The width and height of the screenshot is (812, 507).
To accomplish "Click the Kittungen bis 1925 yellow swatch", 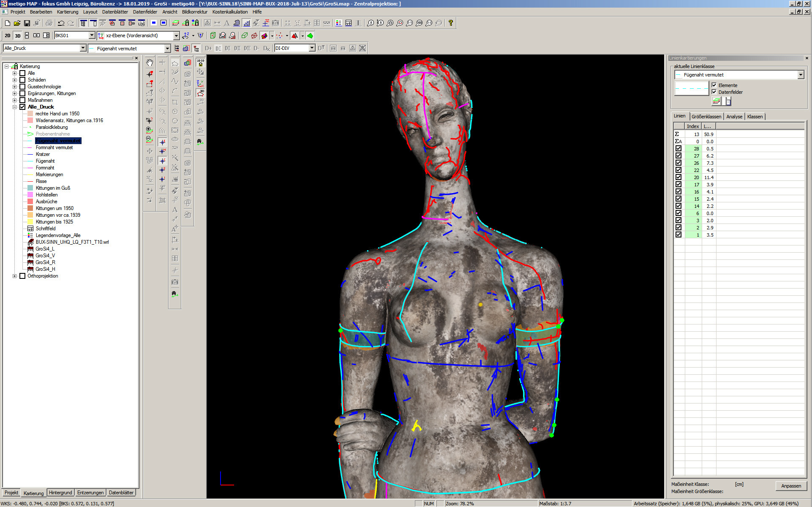I will tap(30, 222).
